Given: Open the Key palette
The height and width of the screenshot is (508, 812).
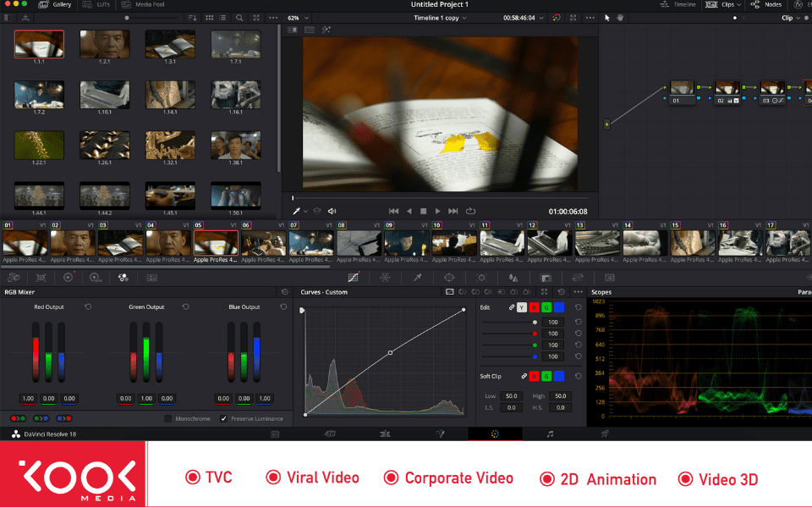Looking at the screenshot, I should [x=546, y=278].
